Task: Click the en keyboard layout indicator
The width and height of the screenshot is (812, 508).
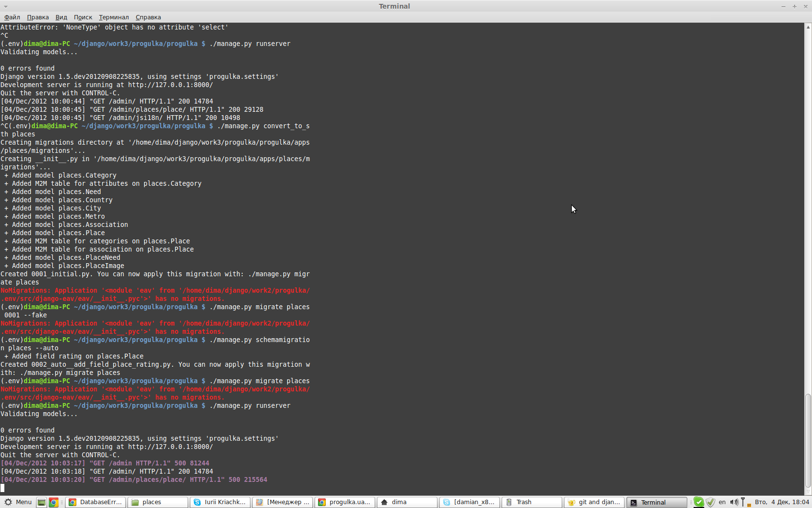Action: (722, 502)
